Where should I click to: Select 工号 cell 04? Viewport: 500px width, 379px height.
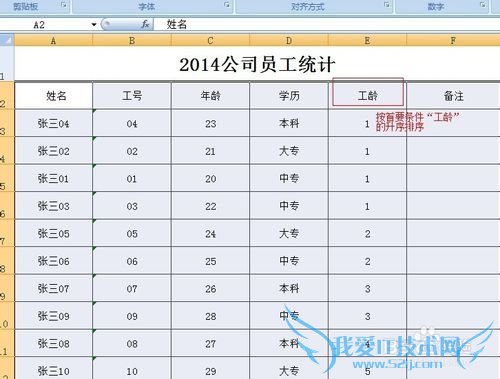click(x=132, y=123)
